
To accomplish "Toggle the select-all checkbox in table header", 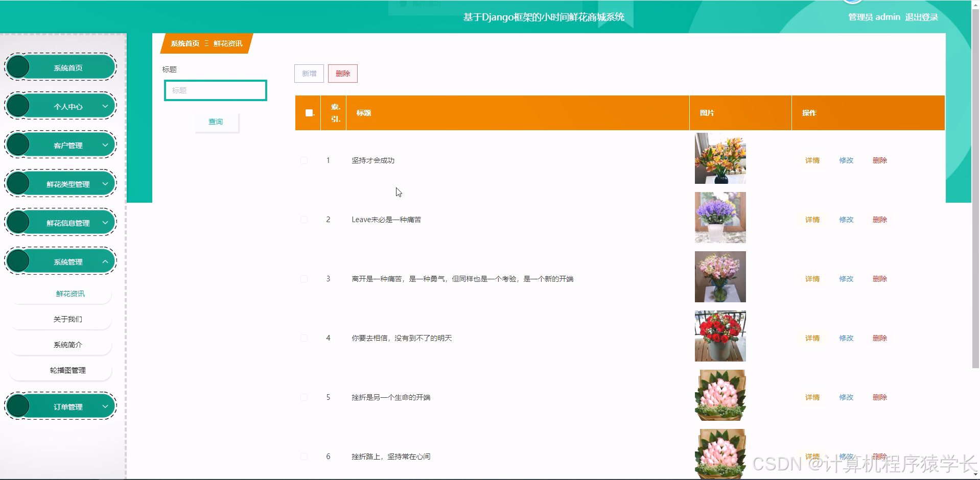I will [x=309, y=113].
